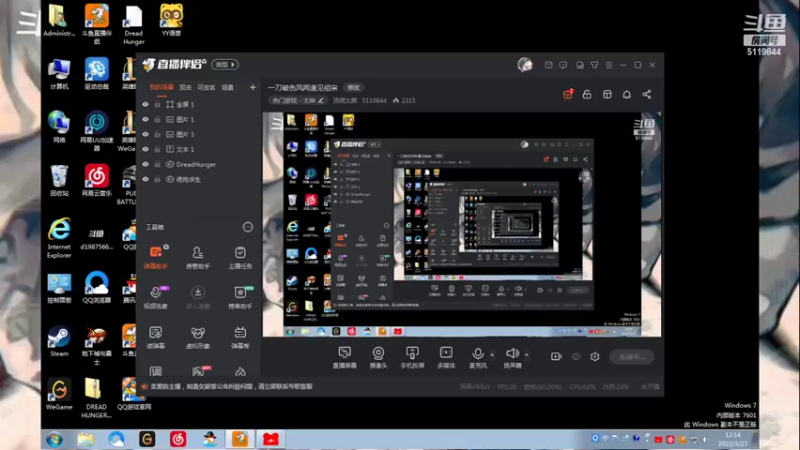Open the Windows Start button
The height and width of the screenshot is (450, 800).
point(55,439)
